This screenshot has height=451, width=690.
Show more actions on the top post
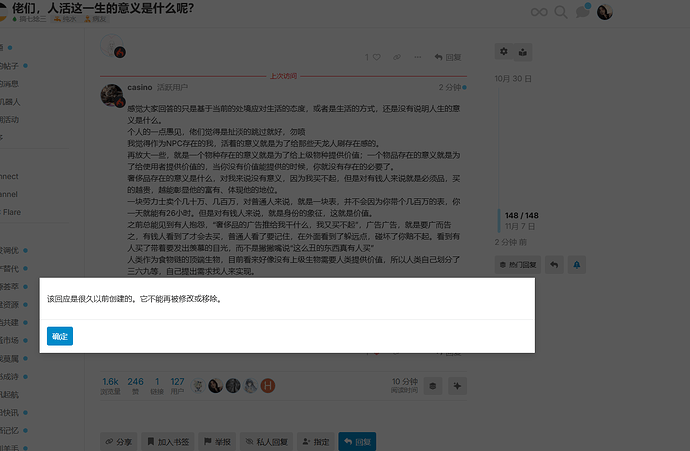418,57
